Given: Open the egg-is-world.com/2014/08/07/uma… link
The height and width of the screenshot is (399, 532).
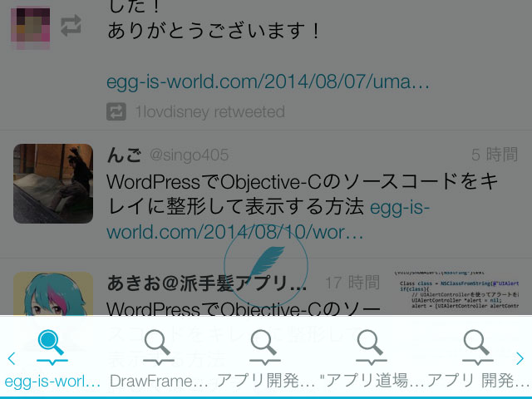Looking at the screenshot, I should [x=268, y=81].
